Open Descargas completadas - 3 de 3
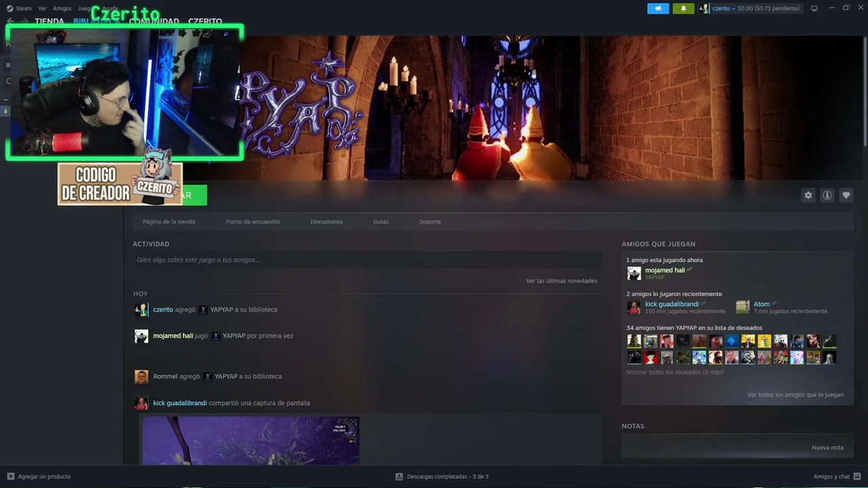868x488 pixels. [448, 476]
